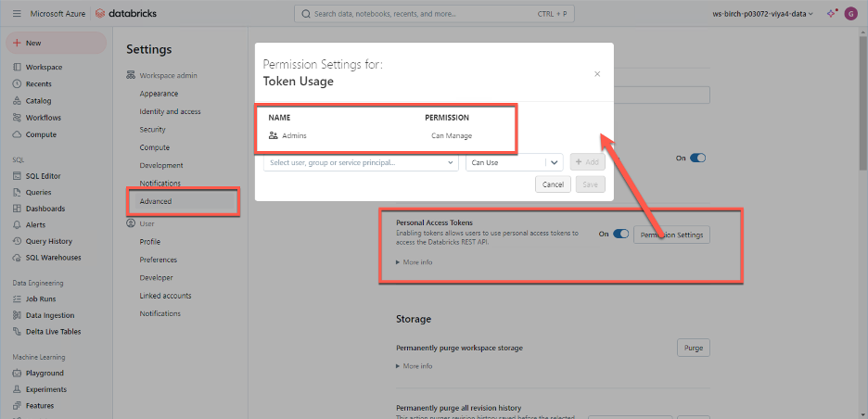Click the Cancel button in dialog
The height and width of the screenshot is (419, 868).
coord(553,184)
